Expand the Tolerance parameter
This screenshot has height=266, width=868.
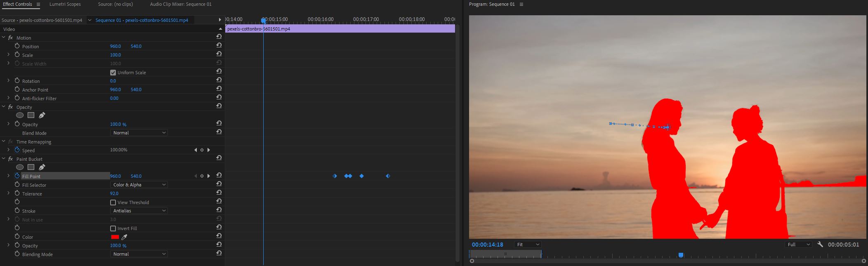[x=8, y=193]
